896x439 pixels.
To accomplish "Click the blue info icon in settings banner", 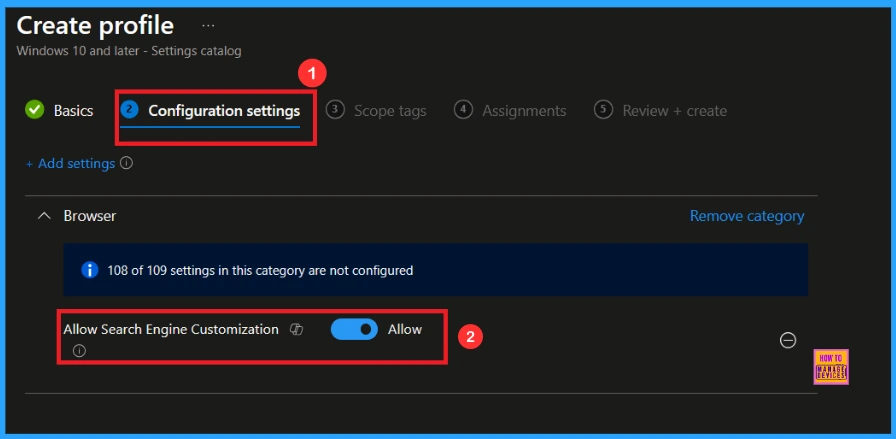I will coord(90,270).
